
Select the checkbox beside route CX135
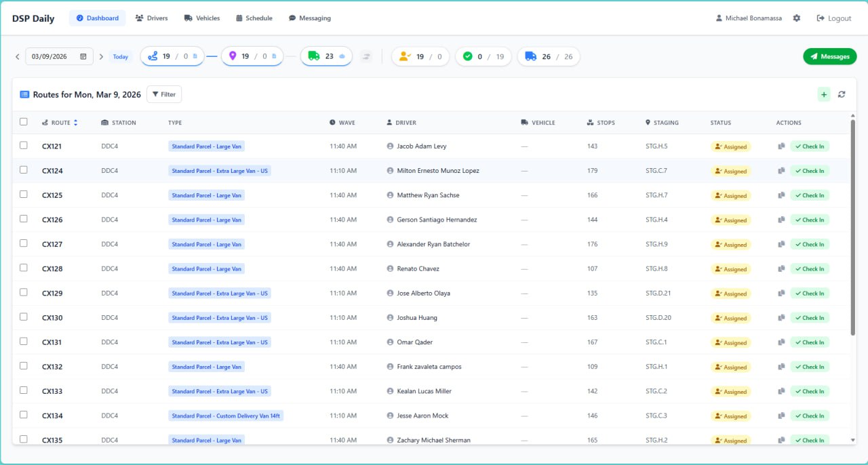24,439
